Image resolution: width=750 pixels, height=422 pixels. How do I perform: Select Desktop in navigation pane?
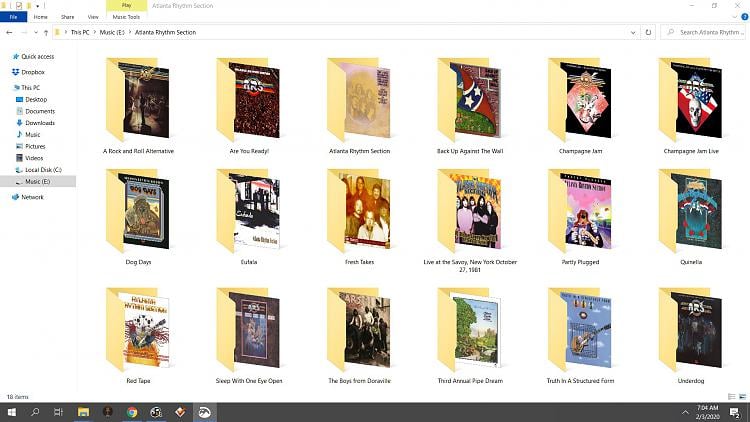pos(36,100)
